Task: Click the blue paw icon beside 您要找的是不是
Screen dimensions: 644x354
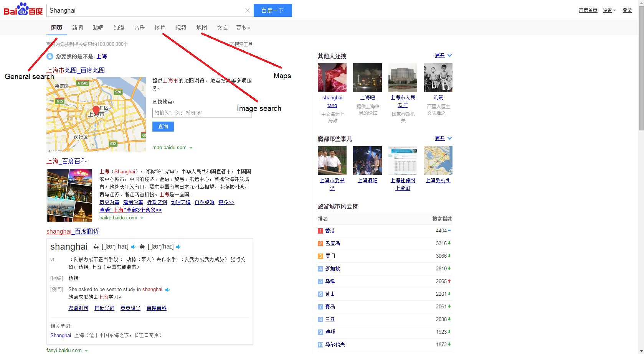Action: pyautogui.click(x=50, y=56)
